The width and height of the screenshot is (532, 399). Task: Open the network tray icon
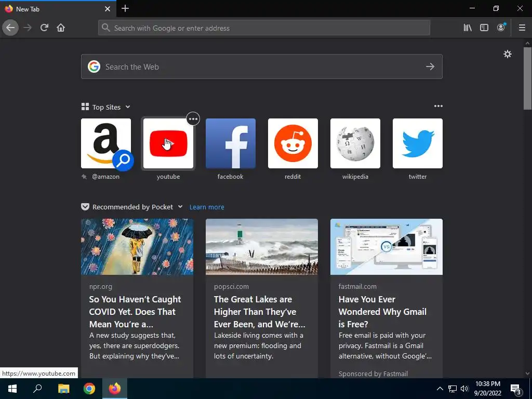[453, 389]
